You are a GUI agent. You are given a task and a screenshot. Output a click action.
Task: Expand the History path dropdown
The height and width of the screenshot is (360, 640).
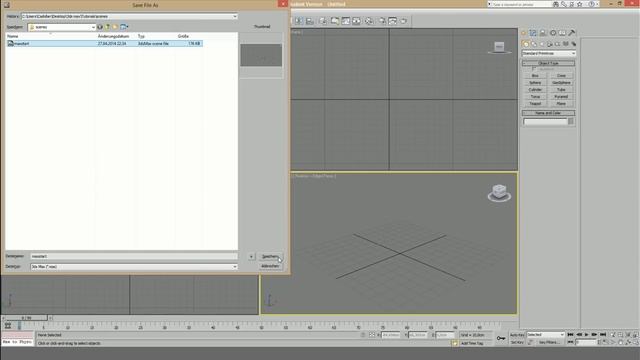point(235,16)
